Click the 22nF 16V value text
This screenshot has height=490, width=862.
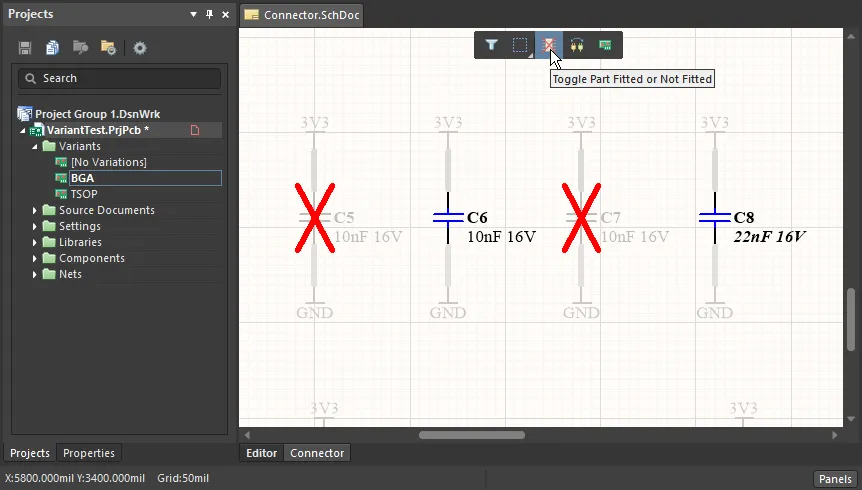pos(770,236)
